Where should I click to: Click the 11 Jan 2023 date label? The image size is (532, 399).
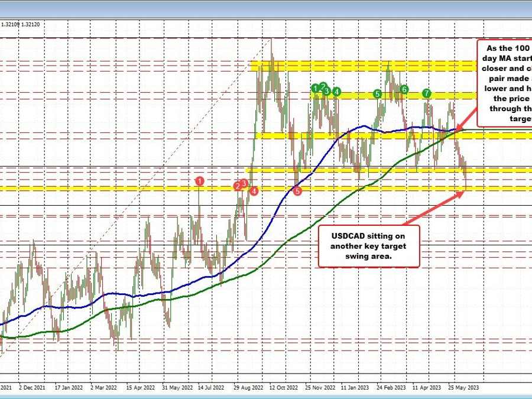pos(355,387)
